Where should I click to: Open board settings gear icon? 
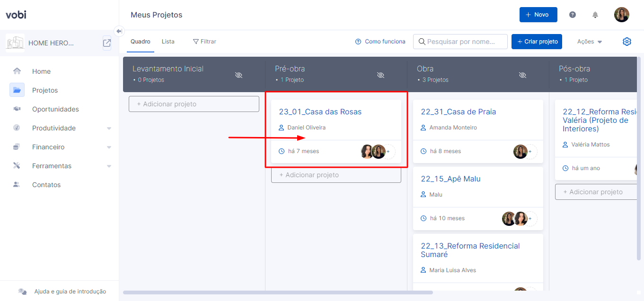click(627, 42)
